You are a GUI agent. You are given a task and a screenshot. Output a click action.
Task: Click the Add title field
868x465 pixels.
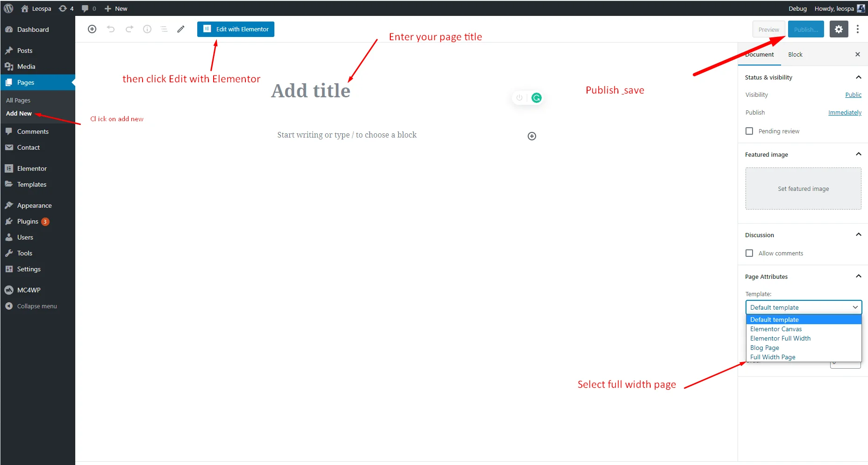[311, 91]
